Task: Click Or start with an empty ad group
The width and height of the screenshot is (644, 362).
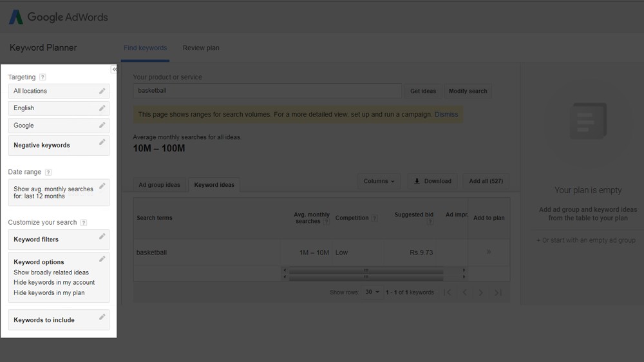Action: pos(586,240)
